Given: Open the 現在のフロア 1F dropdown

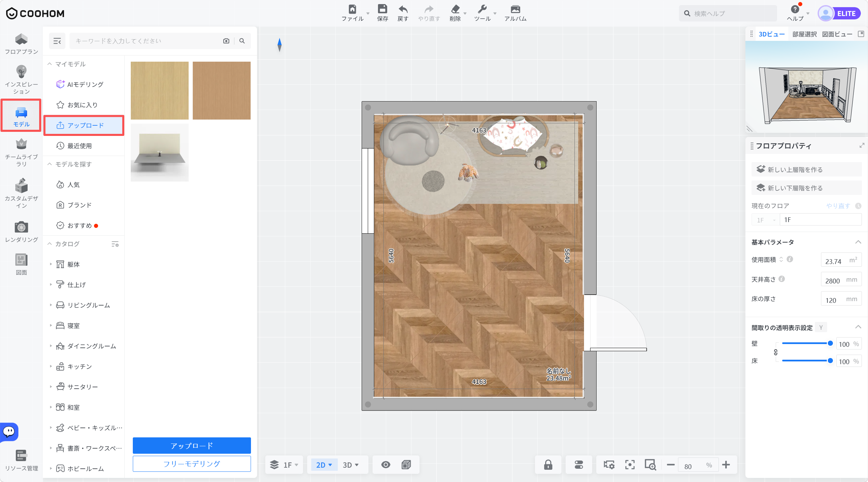Looking at the screenshot, I should (765, 220).
